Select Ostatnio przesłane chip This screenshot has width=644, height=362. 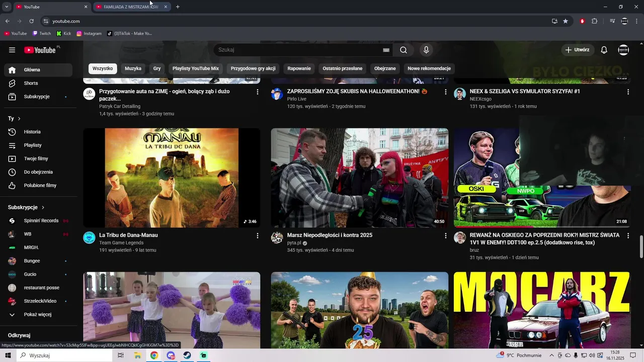(x=343, y=68)
